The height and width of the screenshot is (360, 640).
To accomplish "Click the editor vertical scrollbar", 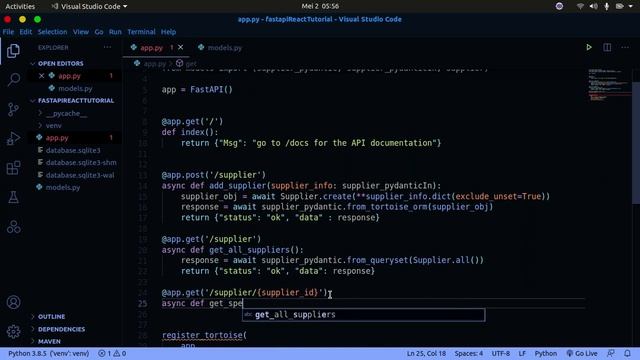I will point(636,143).
